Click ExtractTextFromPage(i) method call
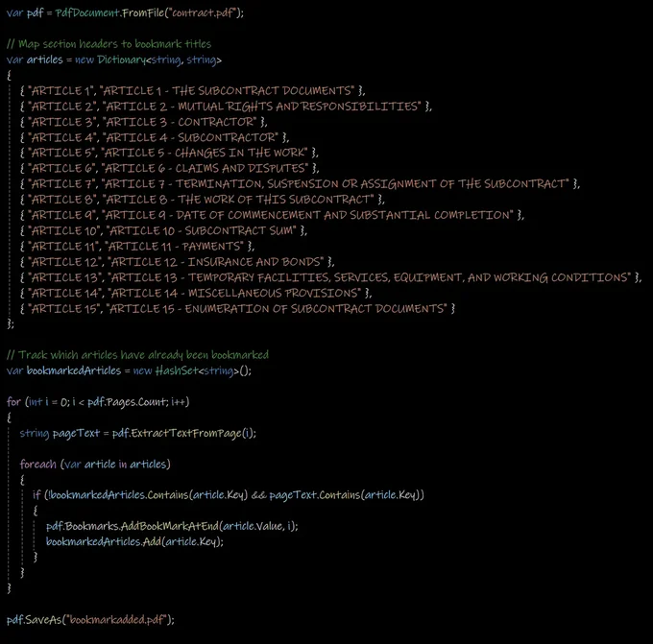Screen dimensions: 653x644 [192, 434]
